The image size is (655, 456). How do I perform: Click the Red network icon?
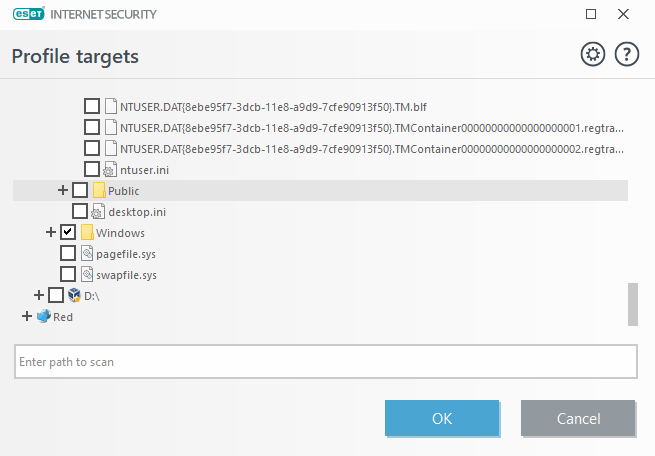point(43,316)
